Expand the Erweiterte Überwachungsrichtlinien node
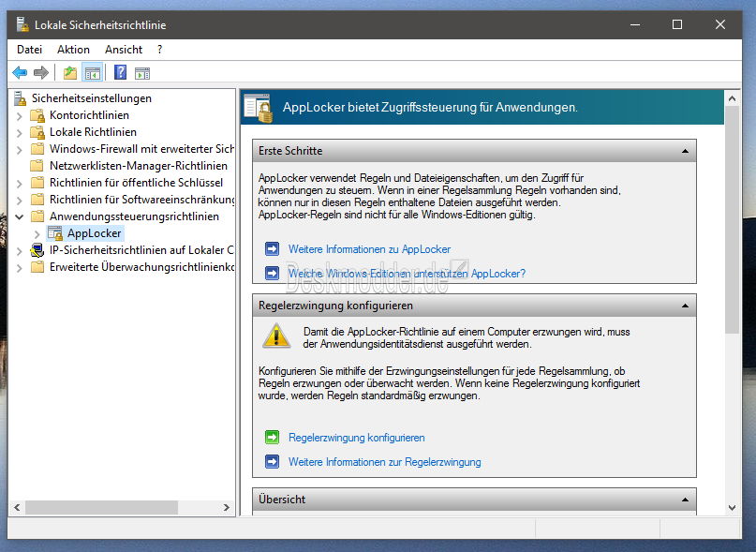 tap(20, 268)
